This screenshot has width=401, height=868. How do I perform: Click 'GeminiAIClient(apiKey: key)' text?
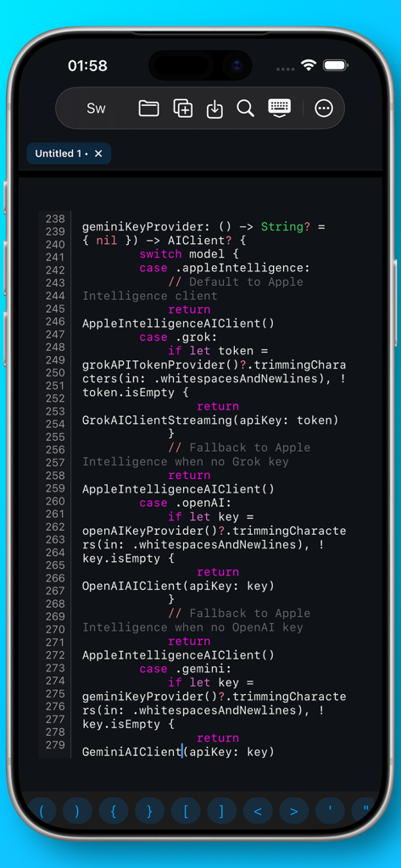click(178, 752)
